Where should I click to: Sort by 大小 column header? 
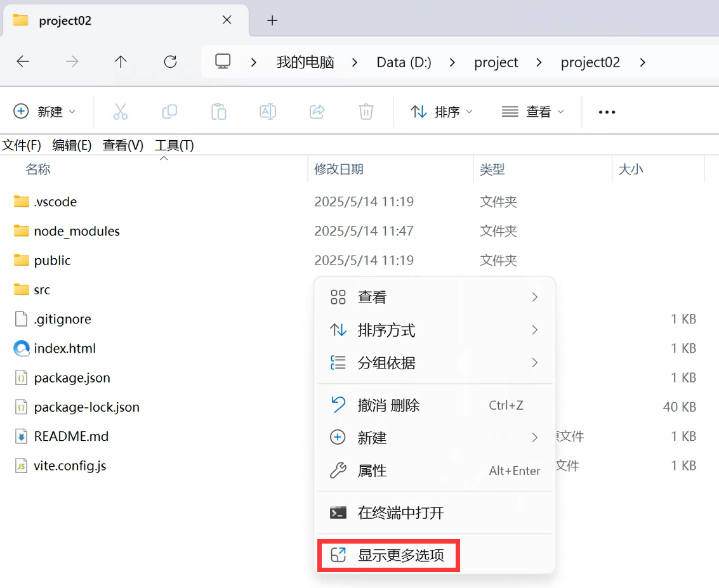(x=631, y=169)
